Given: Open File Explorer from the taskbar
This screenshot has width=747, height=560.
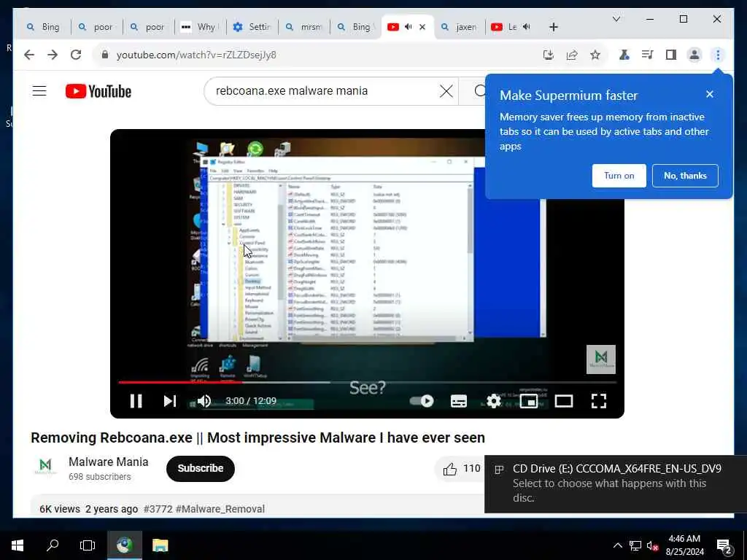Looking at the screenshot, I should pyautogui.click(x=160, y=545).
